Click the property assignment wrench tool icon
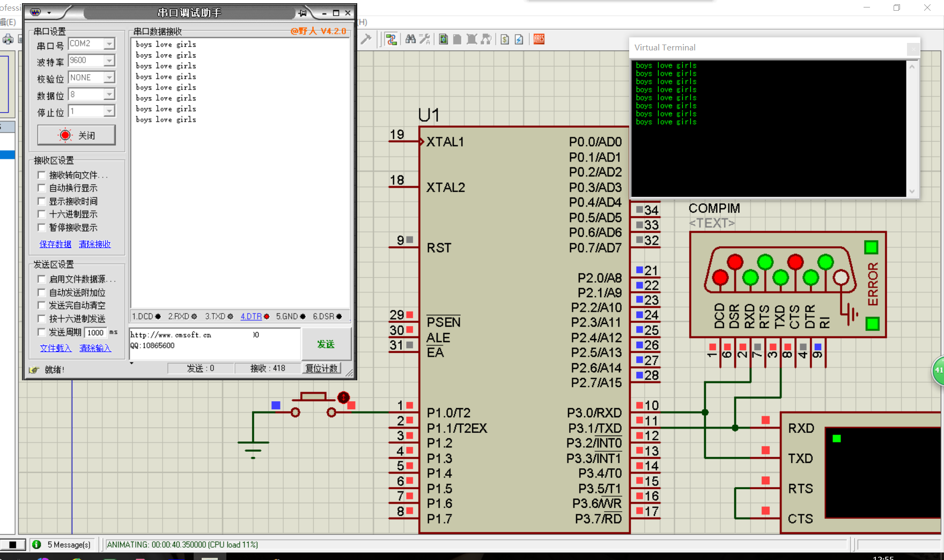 click(x=425, y=39)
